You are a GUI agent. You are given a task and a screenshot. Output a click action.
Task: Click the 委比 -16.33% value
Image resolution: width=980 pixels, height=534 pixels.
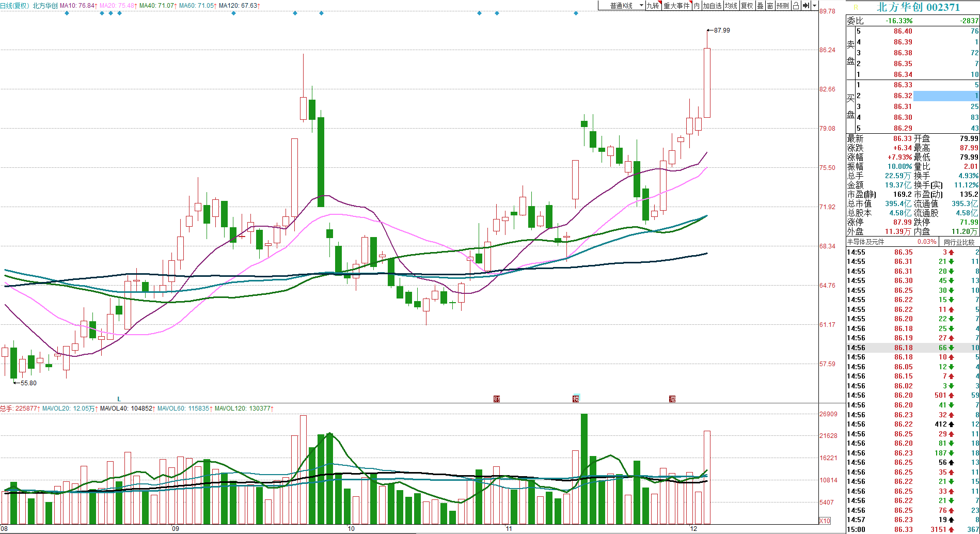point(899,21)
